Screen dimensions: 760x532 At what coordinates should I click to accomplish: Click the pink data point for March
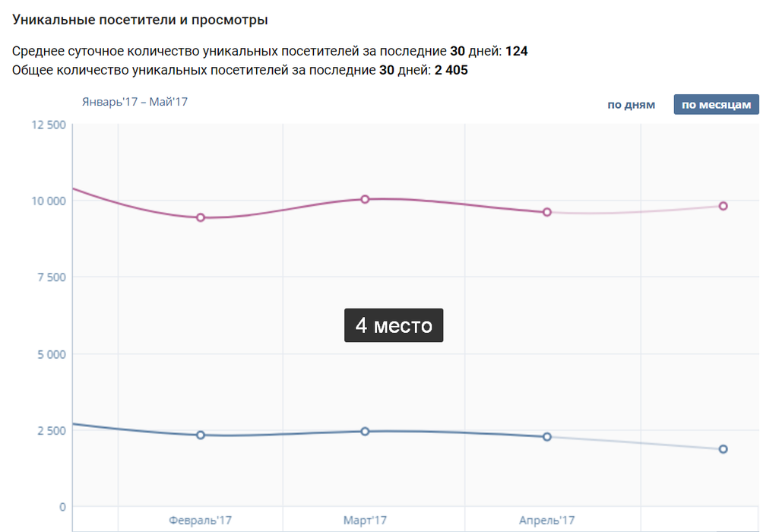click(x=365, y=199)
